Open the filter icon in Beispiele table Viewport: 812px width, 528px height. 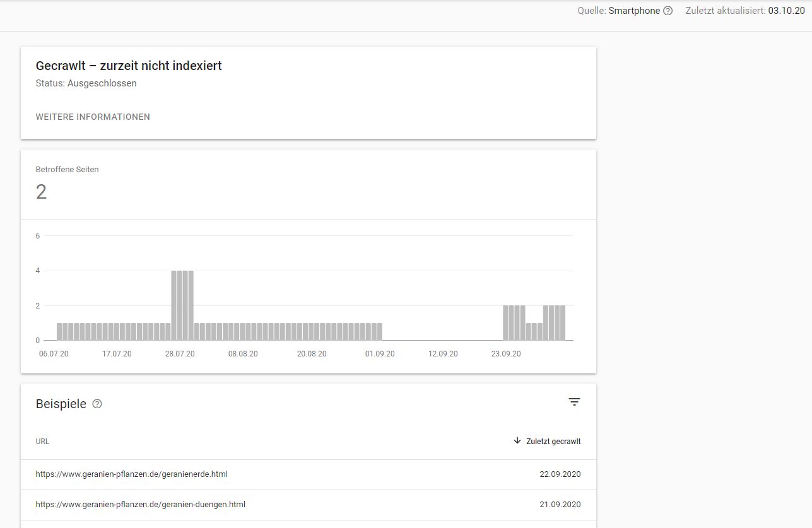click(574, 402)
